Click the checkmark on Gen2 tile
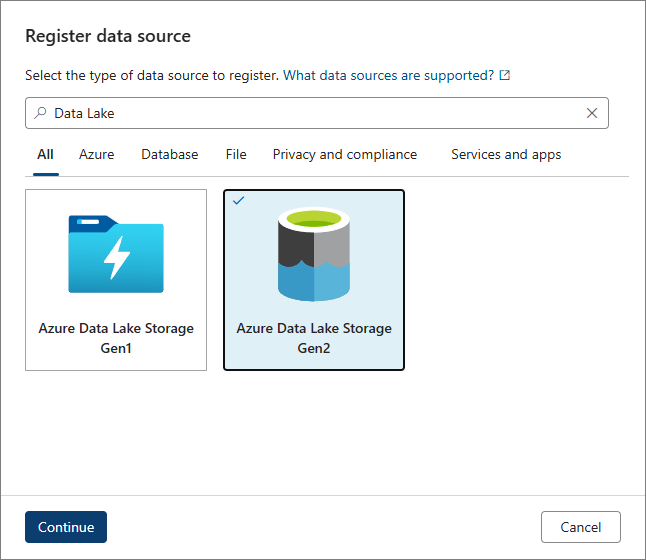The width and height of the screenshot is (646, 560). click(239, 201)
